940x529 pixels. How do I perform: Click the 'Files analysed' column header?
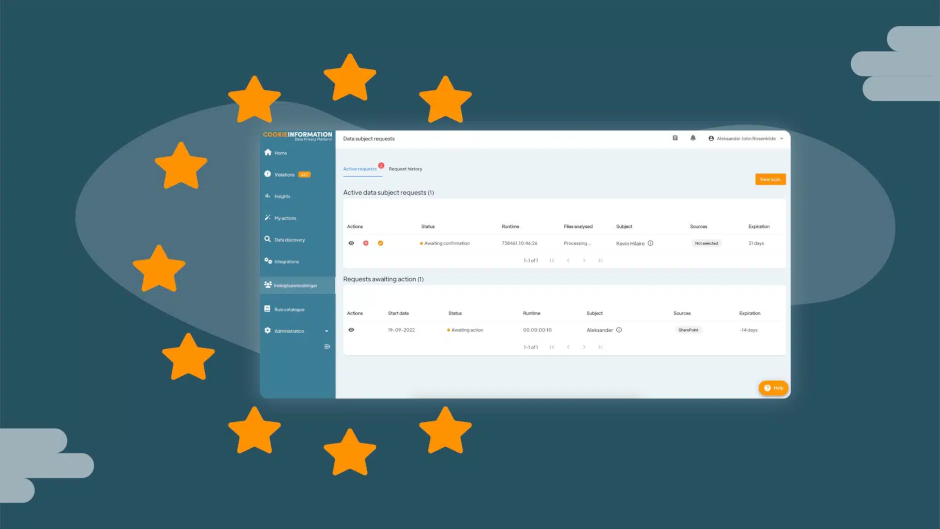[578, 227]
